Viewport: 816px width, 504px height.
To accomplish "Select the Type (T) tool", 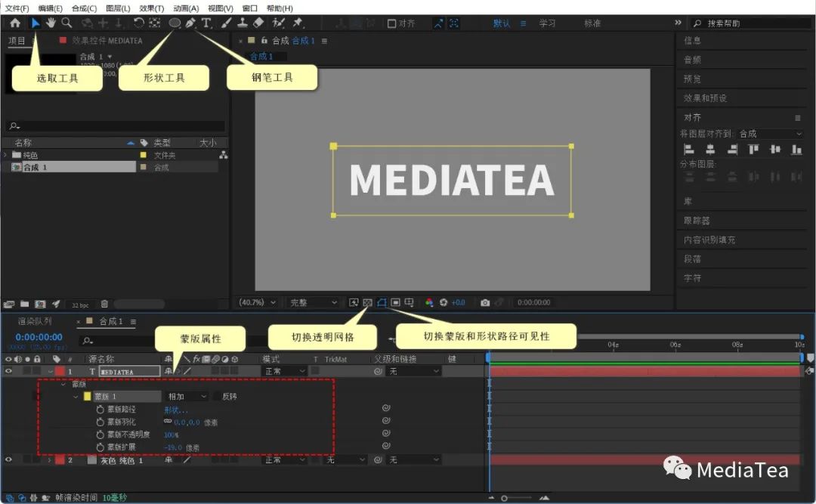I will 206,23.
